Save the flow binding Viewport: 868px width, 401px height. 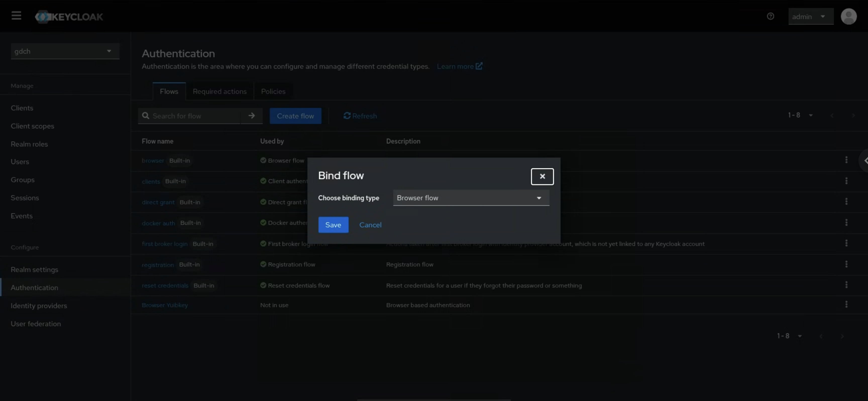(x=333, y=225)
